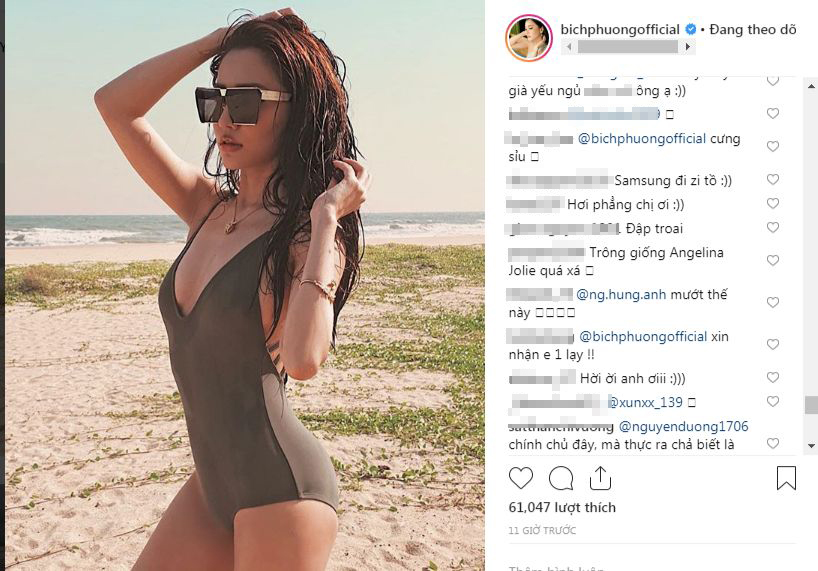This screenshot has width=818, height=571.
Task: Like the "Trông giống Angelina Jolie" comment
Action: (773, 260)
